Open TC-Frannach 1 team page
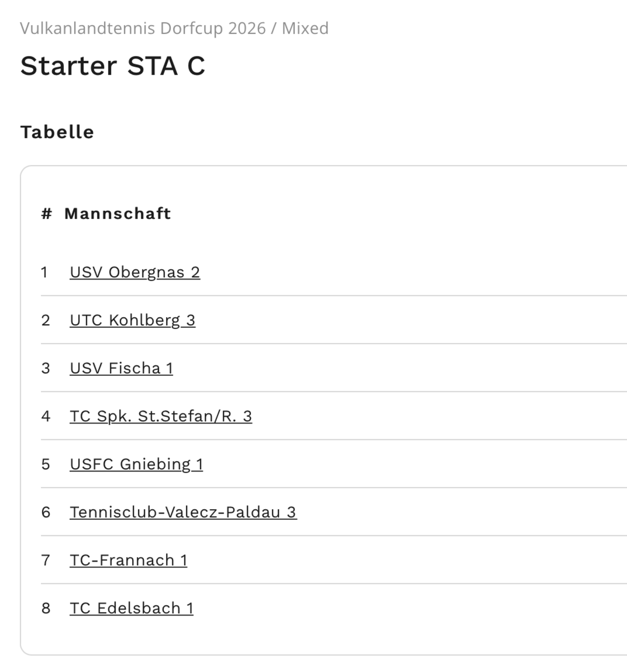The width and height of the screenshot is (627, 672). pos(128,560)
